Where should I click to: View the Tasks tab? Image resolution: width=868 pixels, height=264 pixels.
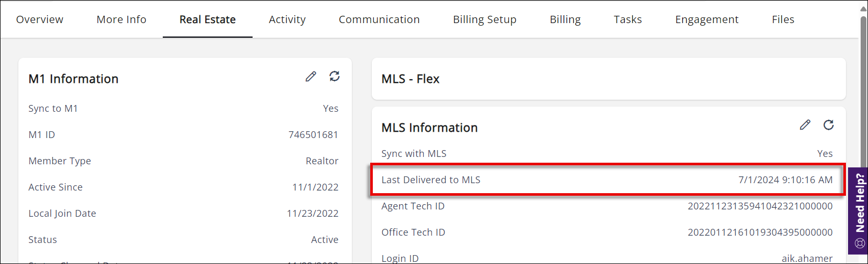(x=628, y=19)
